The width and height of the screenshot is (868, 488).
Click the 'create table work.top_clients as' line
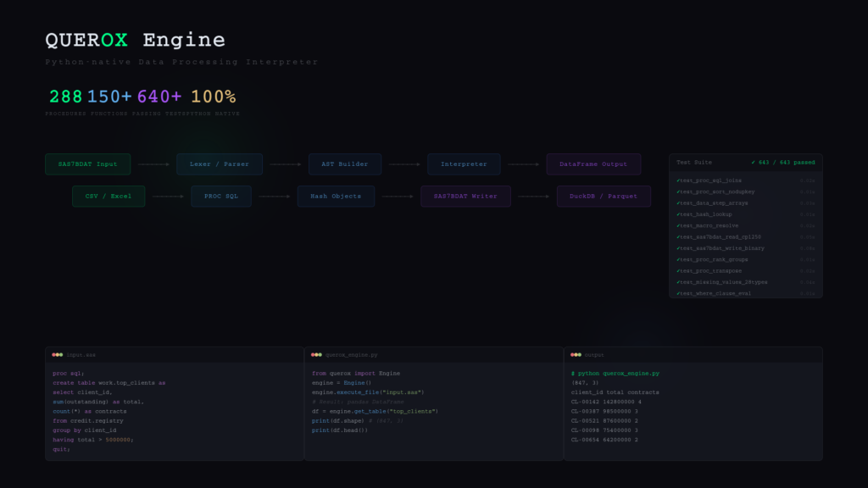tap(109, 383)
